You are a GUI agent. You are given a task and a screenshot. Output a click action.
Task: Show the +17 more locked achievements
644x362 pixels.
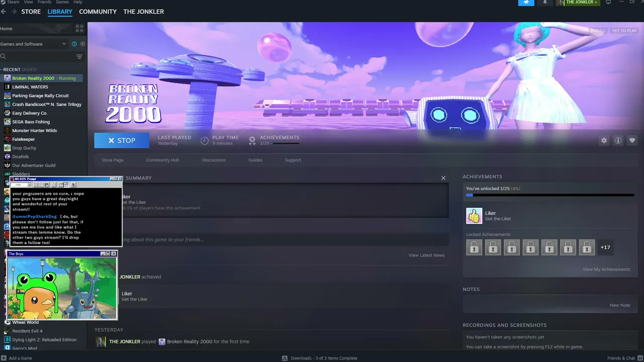tap(605, 247)
